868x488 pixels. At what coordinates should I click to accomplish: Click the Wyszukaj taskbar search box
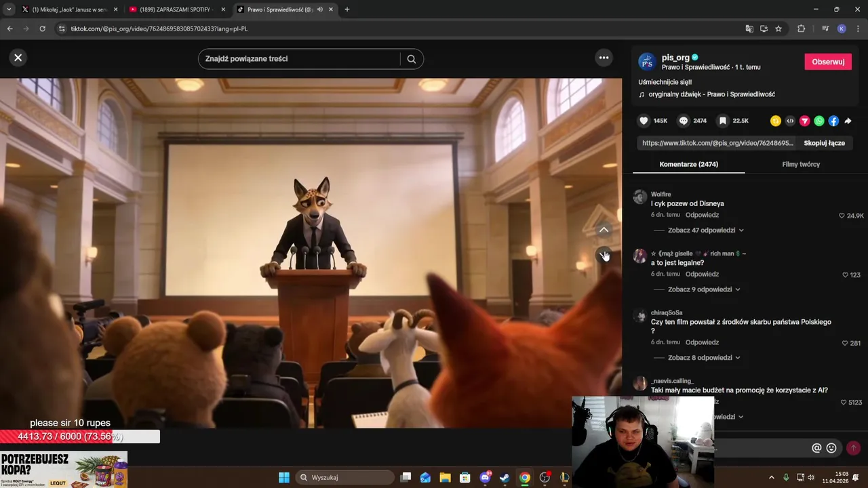pos(344,477)
